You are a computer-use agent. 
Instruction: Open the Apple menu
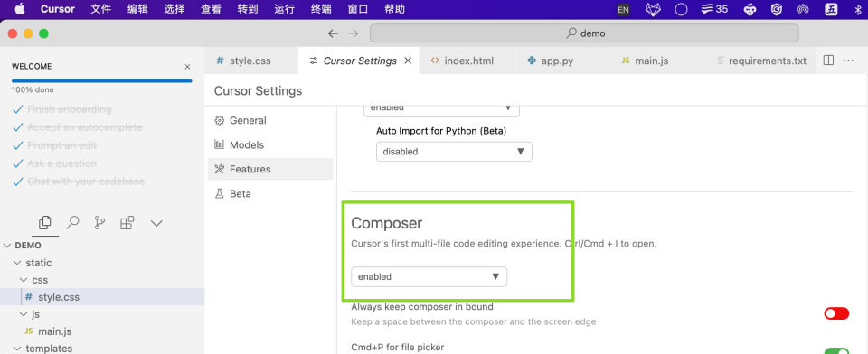[20, 9]
